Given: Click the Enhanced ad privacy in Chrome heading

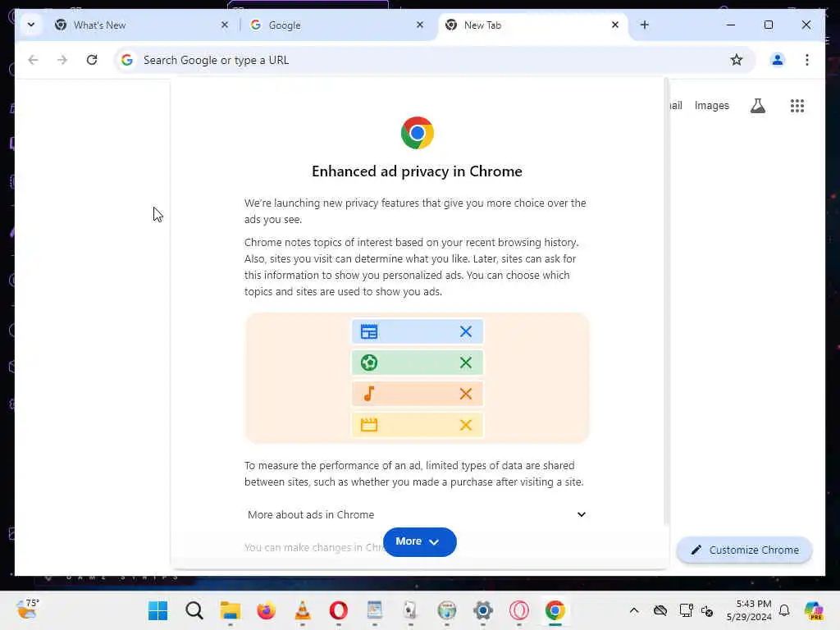Looking at the screenshot, I should tap(417, 171).
